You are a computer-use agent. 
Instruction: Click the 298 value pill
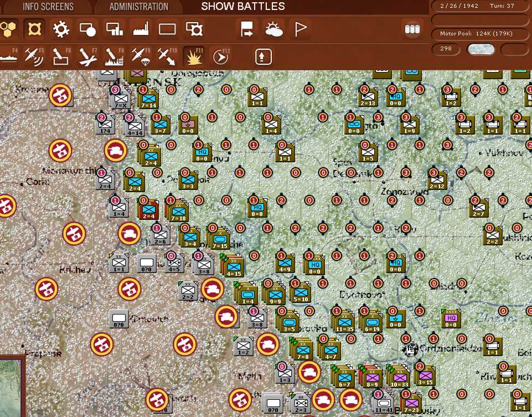[x=446, y=49]
